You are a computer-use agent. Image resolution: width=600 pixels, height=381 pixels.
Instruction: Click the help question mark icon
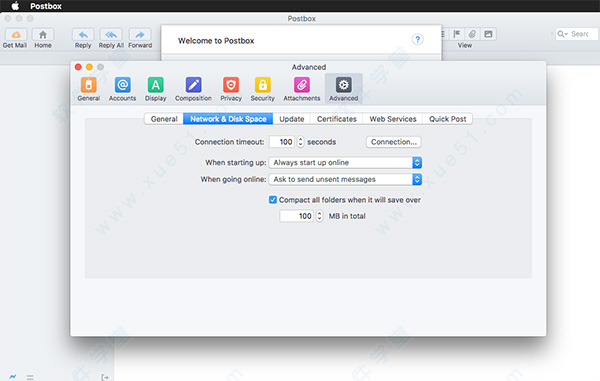click(417, 39)
